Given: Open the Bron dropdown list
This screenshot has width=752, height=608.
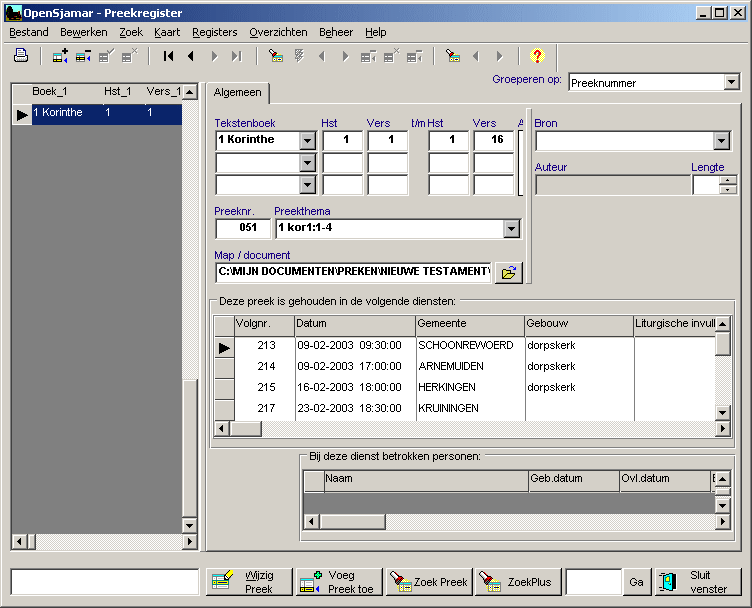Looking at the screenshot, I should pos(722,141).
